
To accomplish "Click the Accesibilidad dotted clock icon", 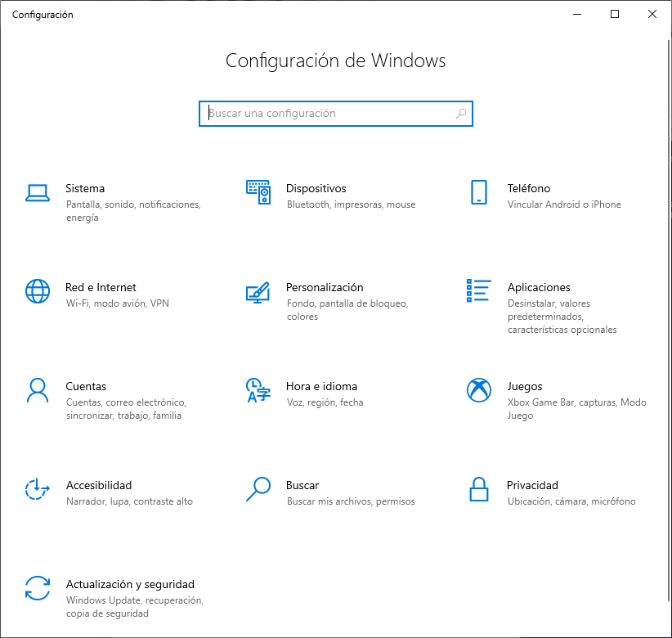I will 38,489.
